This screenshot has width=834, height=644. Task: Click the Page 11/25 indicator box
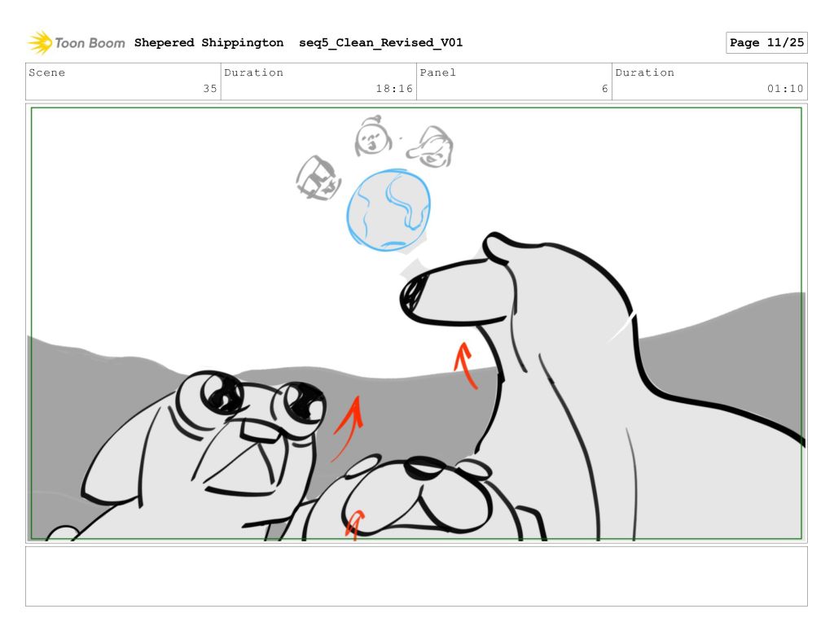click(x=766, y=42)
